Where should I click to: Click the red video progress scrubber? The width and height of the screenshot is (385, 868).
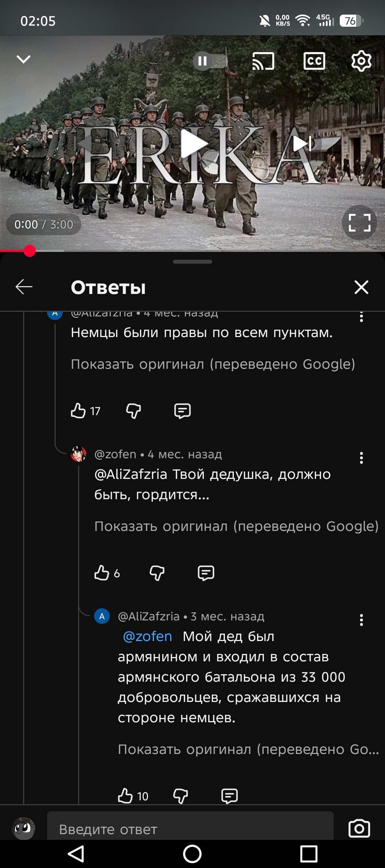[x=30, y=251]
